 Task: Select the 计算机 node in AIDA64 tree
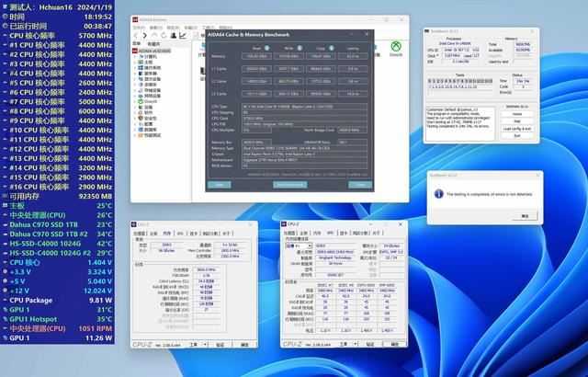(150, 56)
